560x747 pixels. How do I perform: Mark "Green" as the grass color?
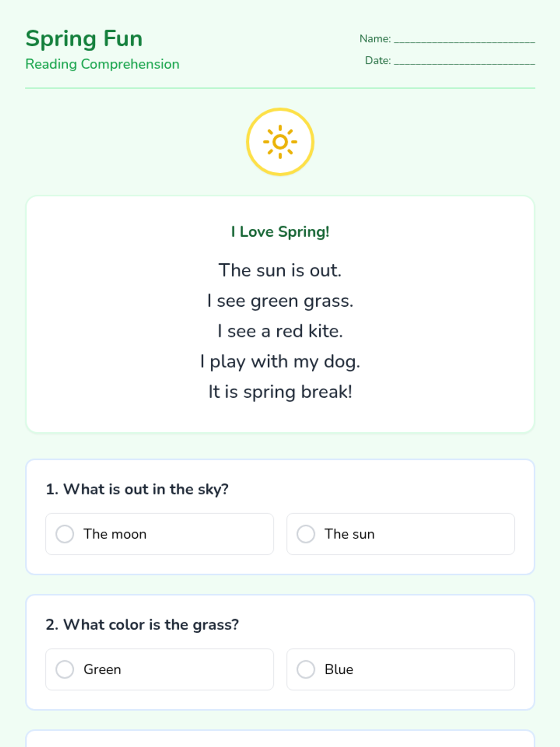click(65, 669)
